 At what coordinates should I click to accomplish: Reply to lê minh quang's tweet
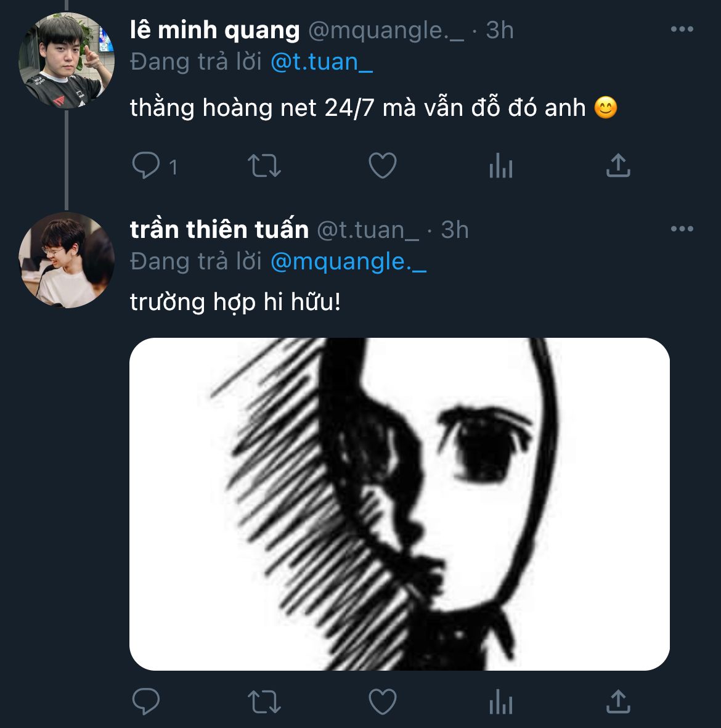click(147, 166)
